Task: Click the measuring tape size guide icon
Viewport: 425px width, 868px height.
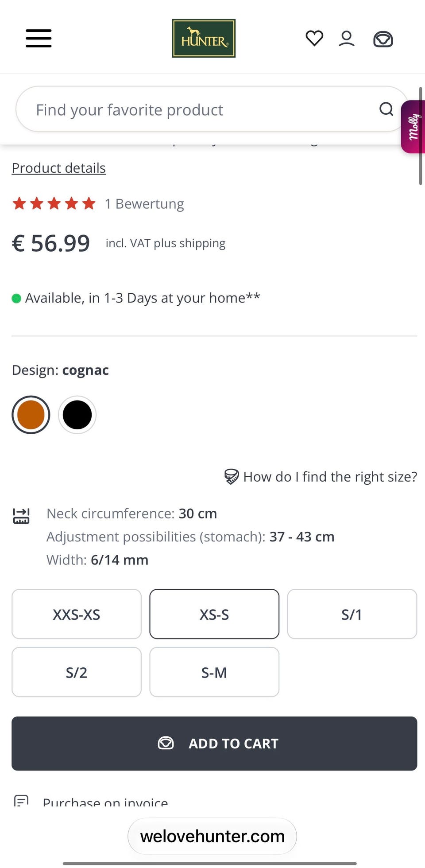Action: 231,477
